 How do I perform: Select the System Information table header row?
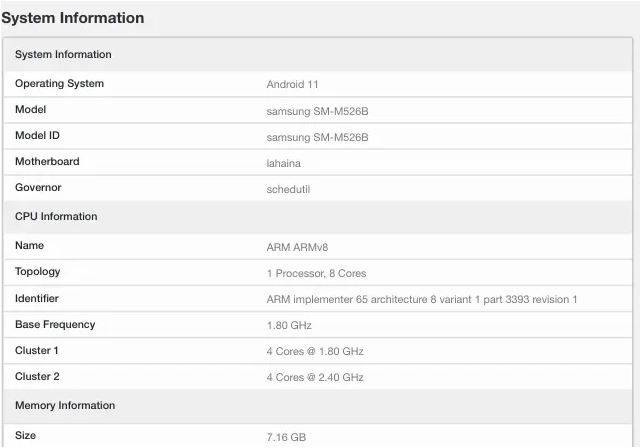(x=63, y=54)
